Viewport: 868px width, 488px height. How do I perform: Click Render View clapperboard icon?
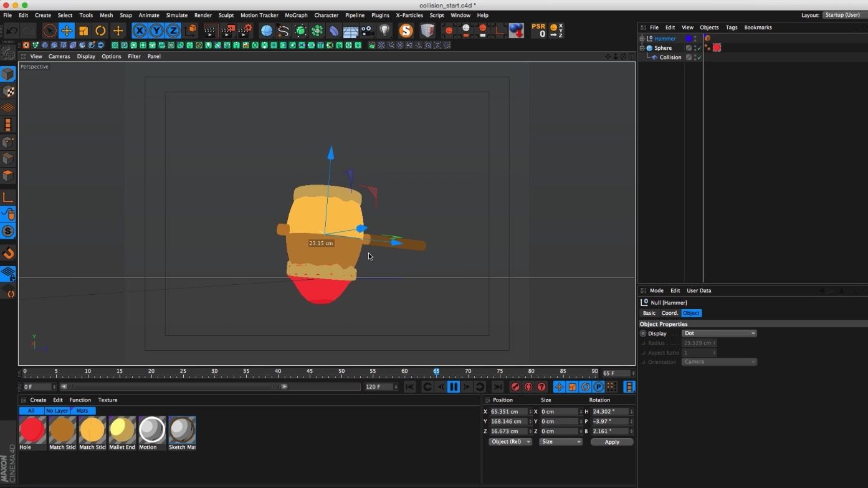point(211,31)
